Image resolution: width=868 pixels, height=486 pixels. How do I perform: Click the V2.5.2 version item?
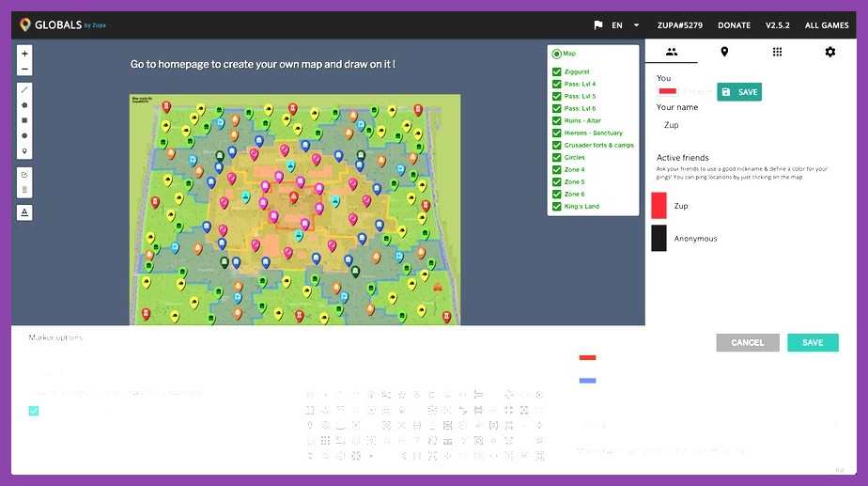click(778, 25)
